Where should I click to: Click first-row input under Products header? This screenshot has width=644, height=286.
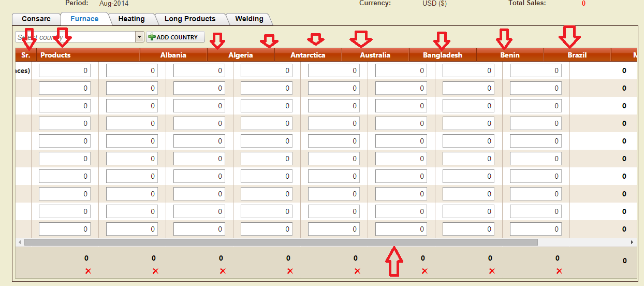click(x=65, y=71)
